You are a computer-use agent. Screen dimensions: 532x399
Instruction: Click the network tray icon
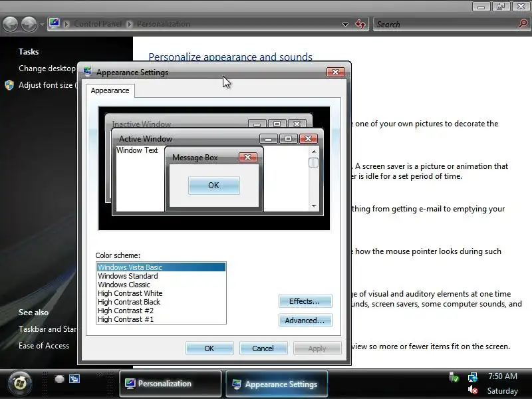[473, 377]
